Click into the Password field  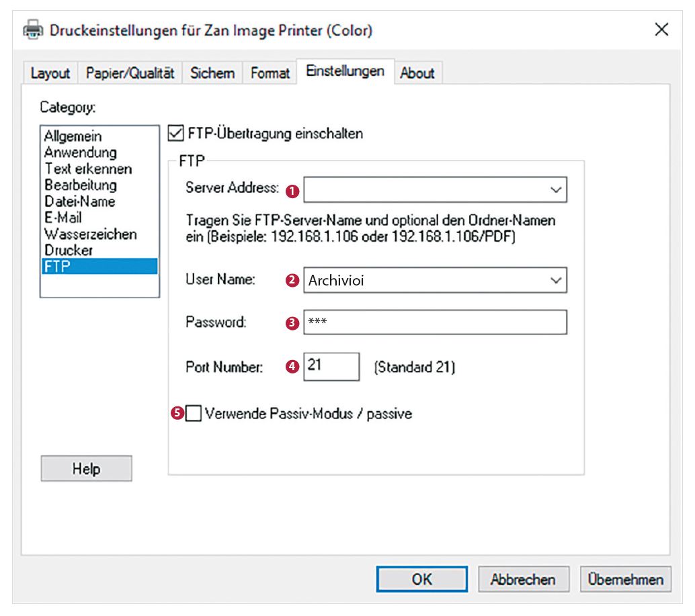tap(435, 322)
